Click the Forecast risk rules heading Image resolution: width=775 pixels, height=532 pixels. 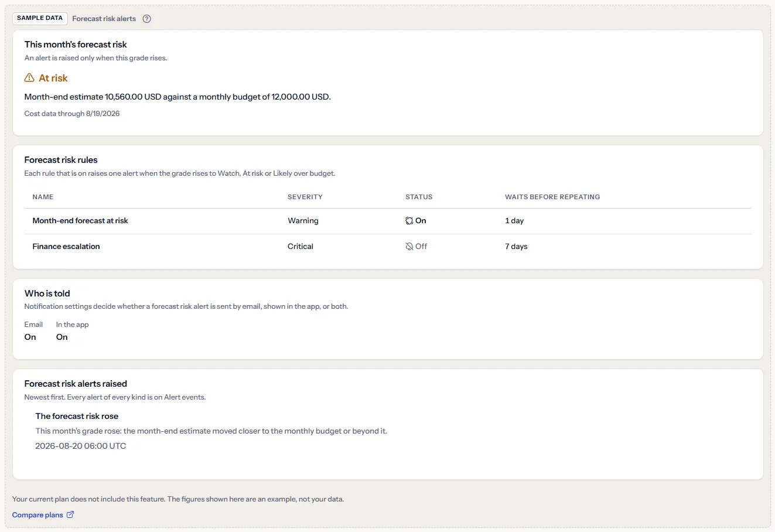pos(61,160)
